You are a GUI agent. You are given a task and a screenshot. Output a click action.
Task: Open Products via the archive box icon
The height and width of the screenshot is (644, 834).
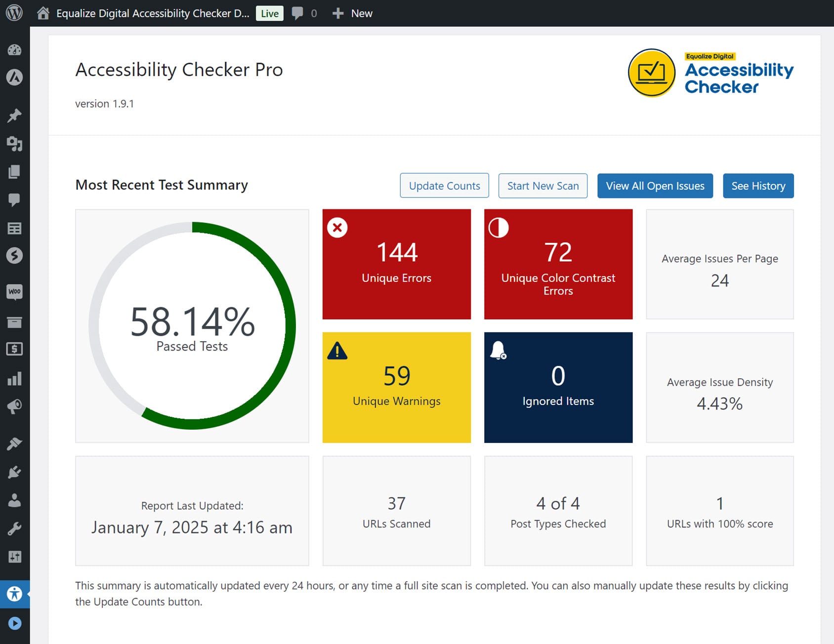coord(14,322)
